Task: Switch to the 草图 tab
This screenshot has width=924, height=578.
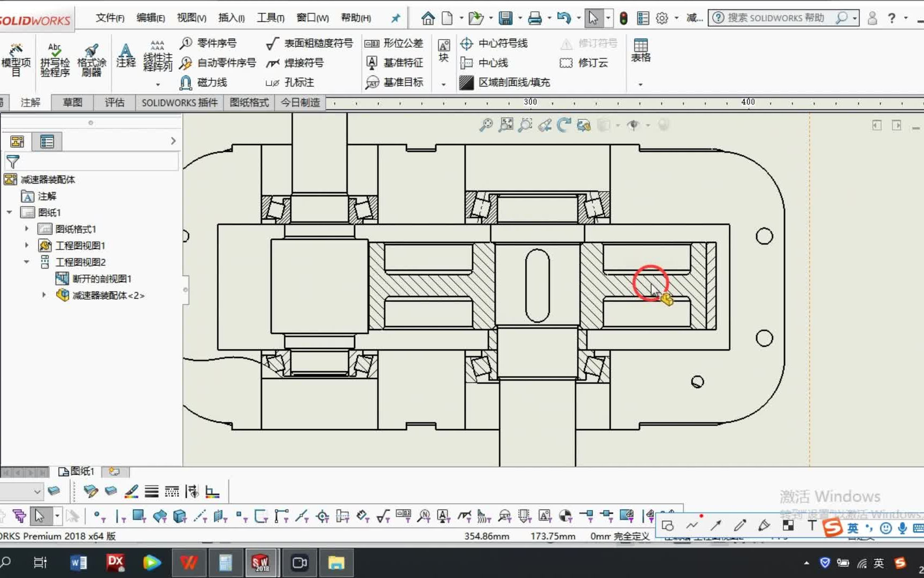Action: pos(72,102)
